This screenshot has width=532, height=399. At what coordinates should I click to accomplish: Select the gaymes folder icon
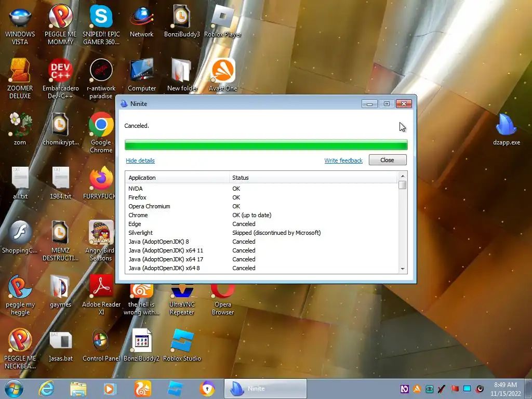(60, 291)
